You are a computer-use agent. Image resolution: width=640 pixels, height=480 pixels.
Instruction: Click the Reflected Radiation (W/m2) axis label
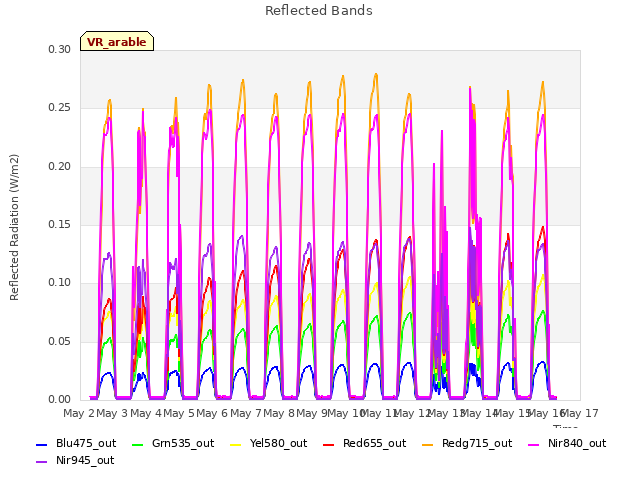14,227
